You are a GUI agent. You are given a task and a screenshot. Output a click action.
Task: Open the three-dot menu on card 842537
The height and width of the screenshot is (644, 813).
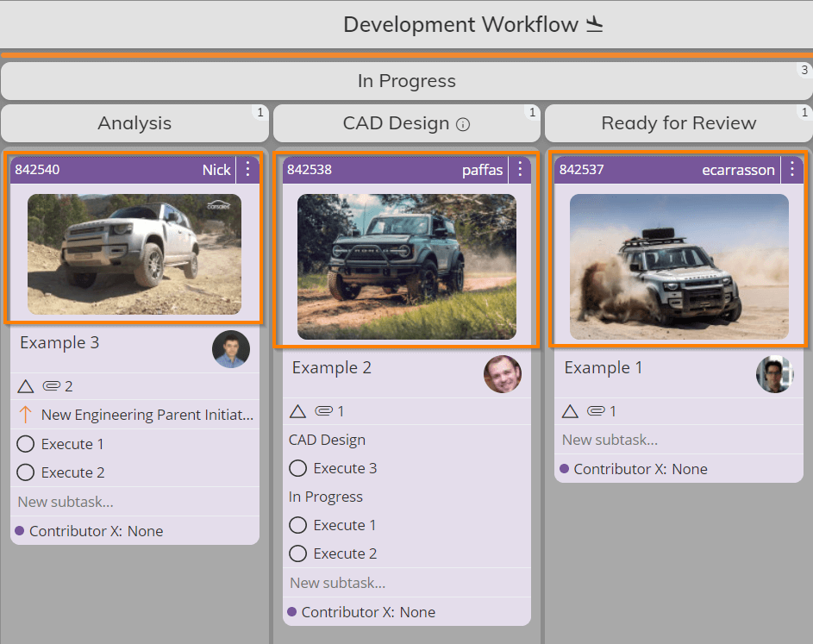(x=792, y=170)
